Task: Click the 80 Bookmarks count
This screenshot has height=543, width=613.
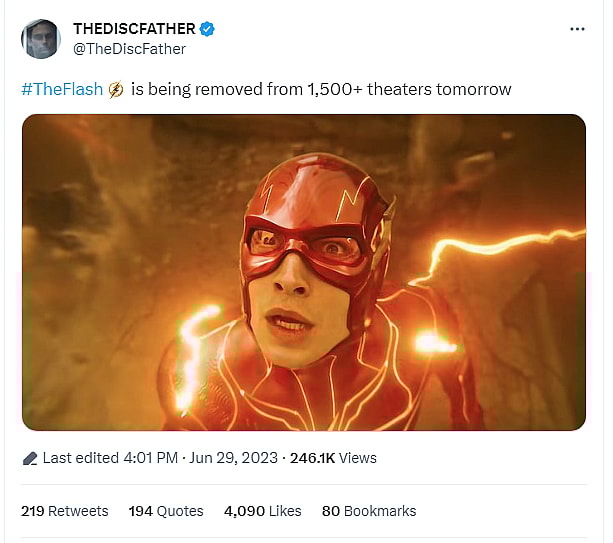Action: 368,511
